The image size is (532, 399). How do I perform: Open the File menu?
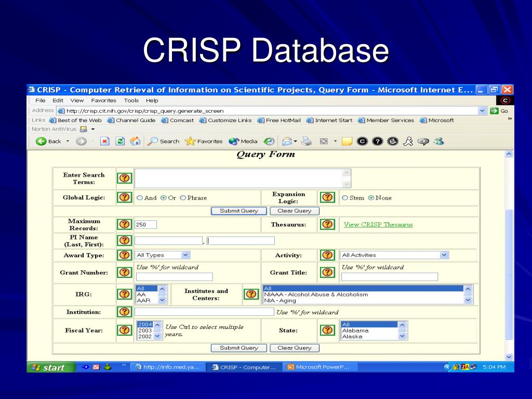41,100
